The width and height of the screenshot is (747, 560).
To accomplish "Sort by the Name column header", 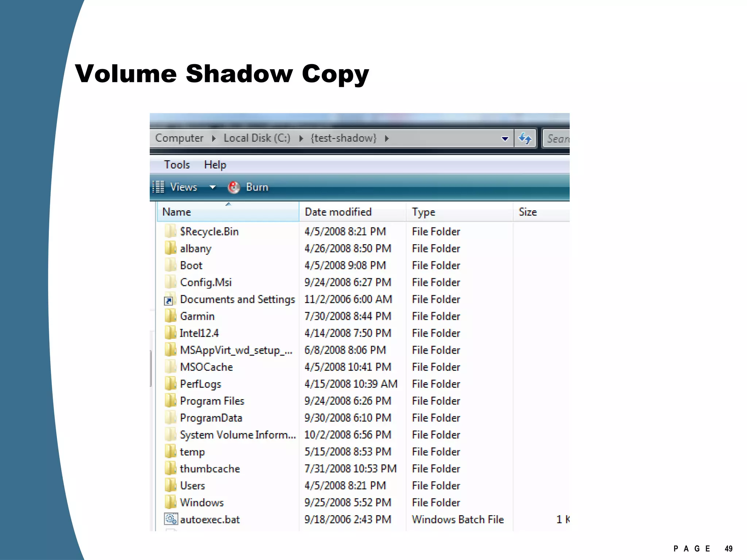I will pos(228,212).
